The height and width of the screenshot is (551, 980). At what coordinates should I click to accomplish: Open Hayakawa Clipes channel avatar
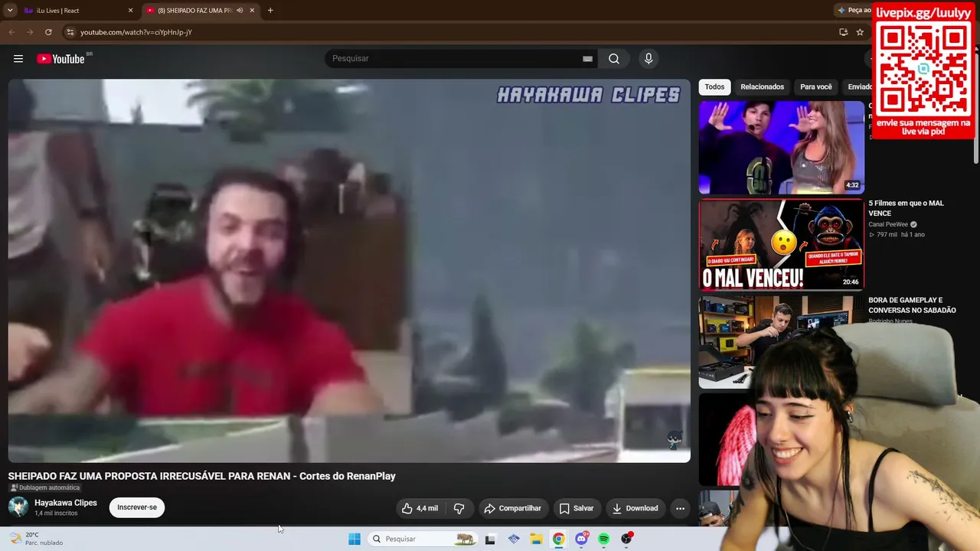coord(18,507)
